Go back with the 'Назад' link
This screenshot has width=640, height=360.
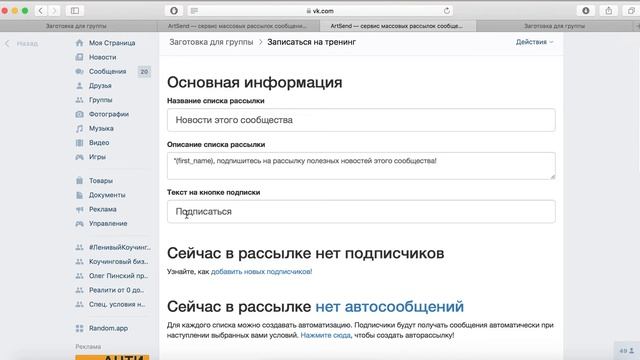click(x=22, y=43)
